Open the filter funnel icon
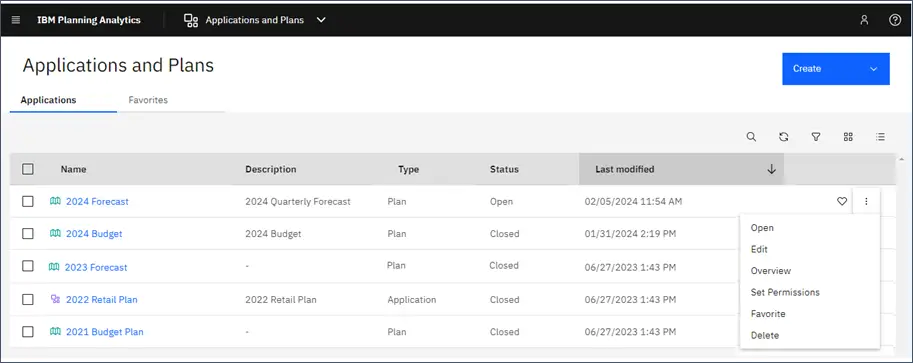The height and width of the screenshot is (363, 913). point(816,137)
